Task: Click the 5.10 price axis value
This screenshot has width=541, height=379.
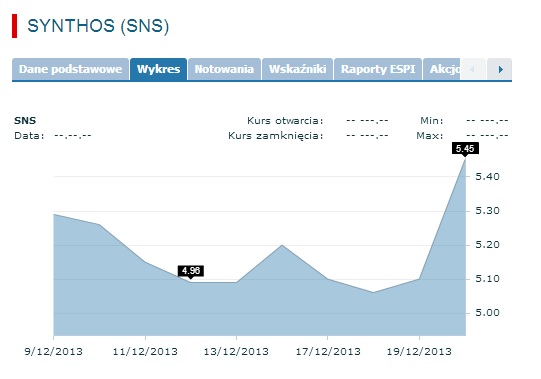Action: 487,279
